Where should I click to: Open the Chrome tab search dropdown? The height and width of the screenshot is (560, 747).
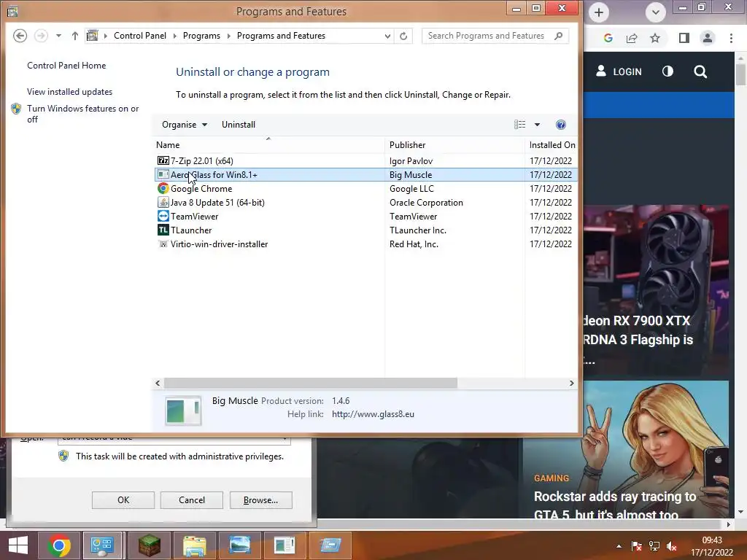[656, 12]
